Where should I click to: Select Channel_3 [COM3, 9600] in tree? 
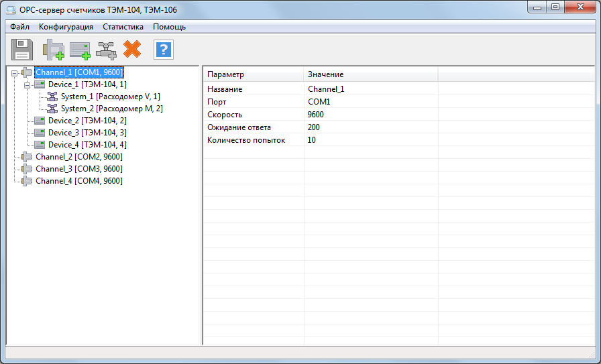79,169
